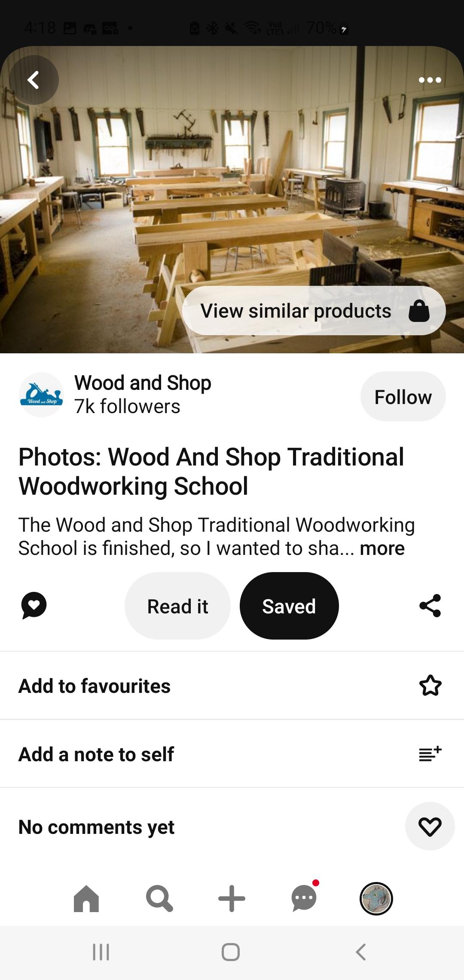Open the Search tab

(x=159, y=898)
